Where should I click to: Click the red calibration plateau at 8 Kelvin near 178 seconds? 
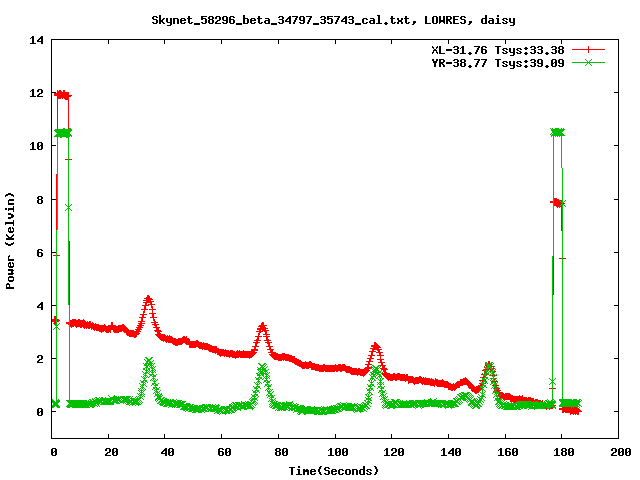tap(556, 202)
